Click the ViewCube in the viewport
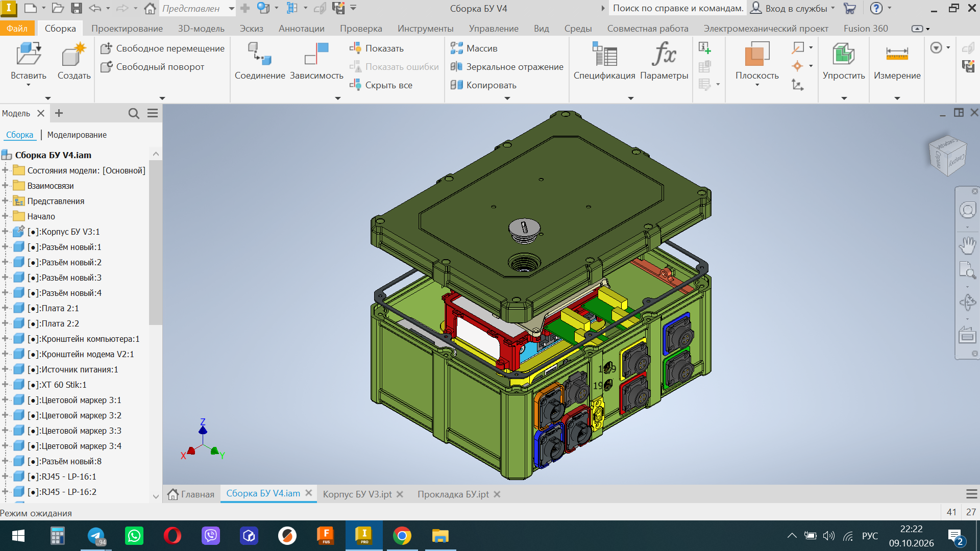Screen dimensions: 980x551 click(947, 156)
